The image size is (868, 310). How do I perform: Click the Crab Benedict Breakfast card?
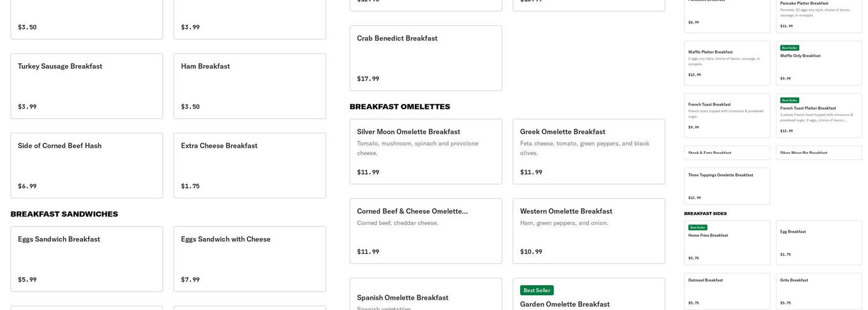[x=426, y=58]
